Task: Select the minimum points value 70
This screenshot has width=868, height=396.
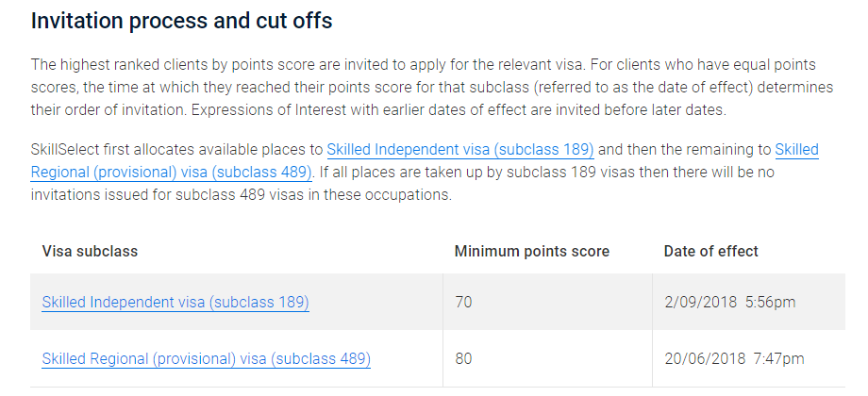Action: [x=463, y=303]
